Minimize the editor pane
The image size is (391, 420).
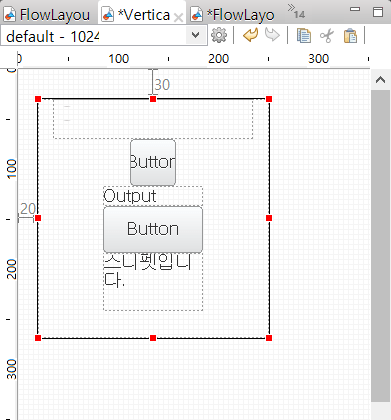pyautogui.click(x=355, y=10)
